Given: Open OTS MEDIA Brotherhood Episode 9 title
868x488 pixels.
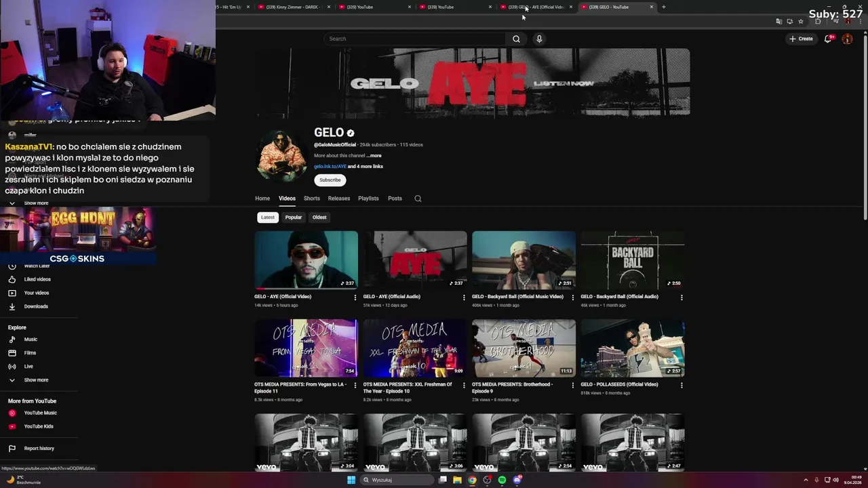Looking at the screenshot, I should 512,388.
